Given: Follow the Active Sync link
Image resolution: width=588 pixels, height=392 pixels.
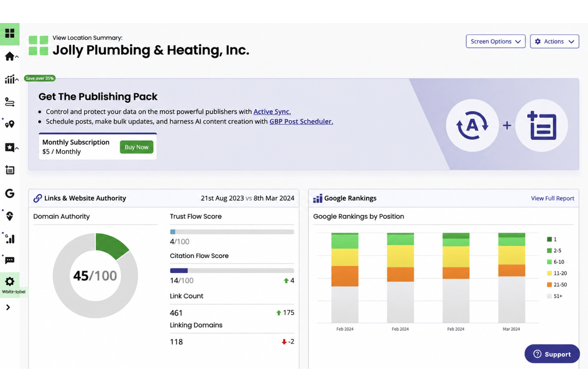Looking at the screenshot, I should point(272,112).
